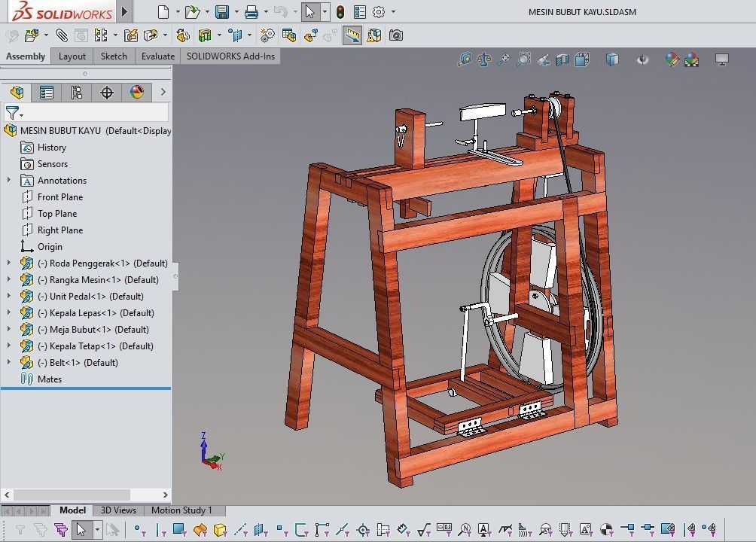Open the View Settings monitor icon
Viewport: 756px width, 542px height.
tap(722, 59)
